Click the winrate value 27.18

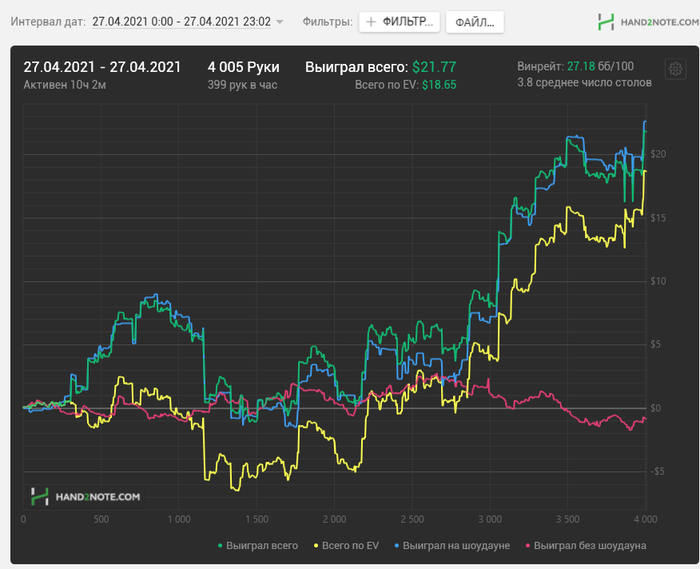[x=581, y=66]
